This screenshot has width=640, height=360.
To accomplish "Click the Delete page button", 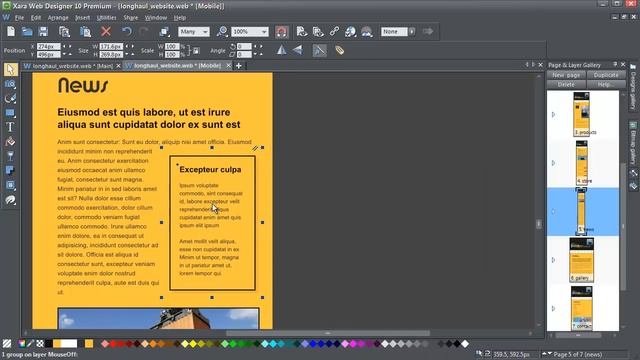I will pyautogui.click(x=566, y=84).
